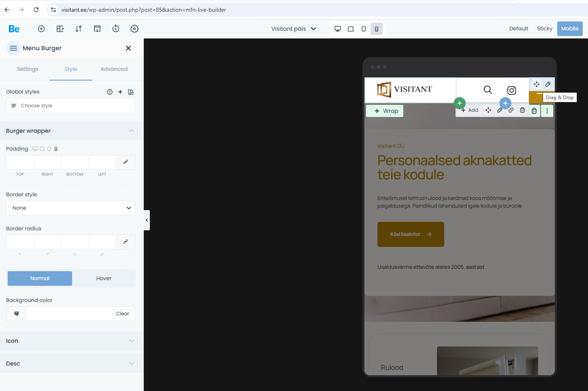The height and width of the screenshot is (391, 588).
Task: Switch to the Advanced tab
Action: click(x=114, y=69)
